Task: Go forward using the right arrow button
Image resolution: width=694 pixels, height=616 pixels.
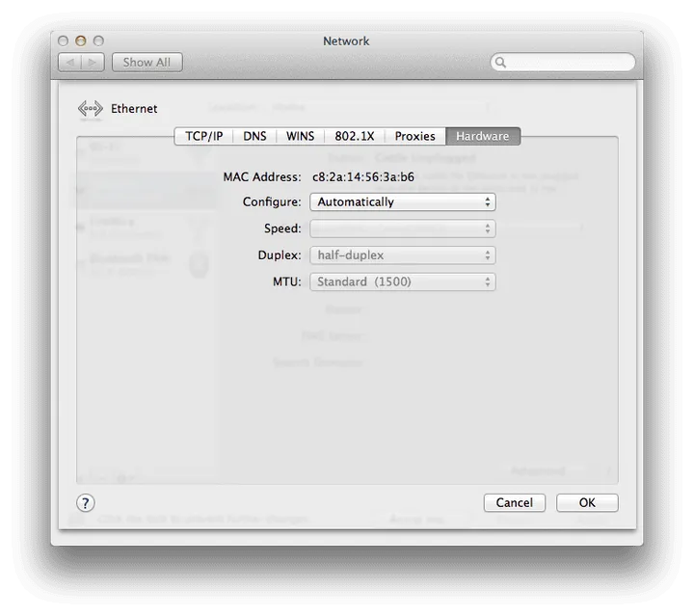Action: (x=93, y=62)
